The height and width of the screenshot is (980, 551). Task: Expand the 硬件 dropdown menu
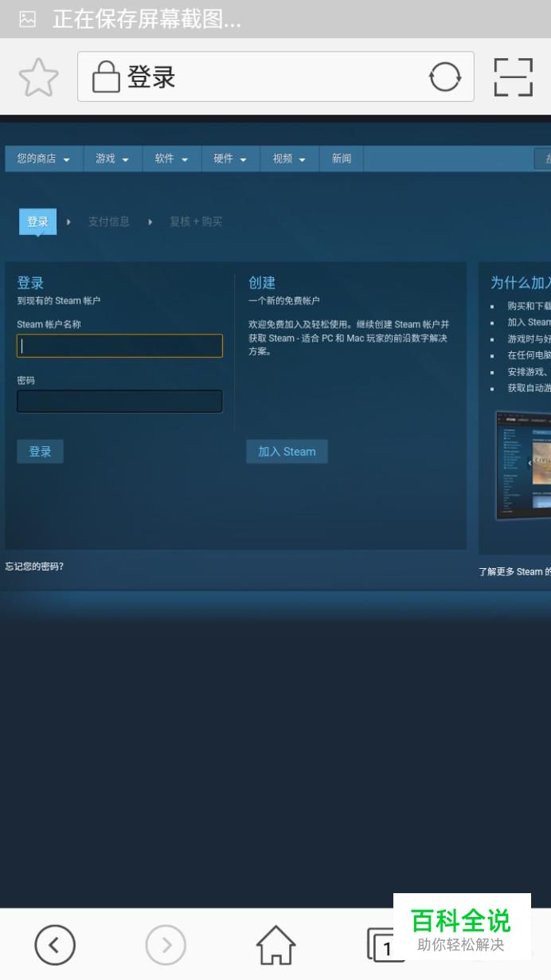click(231, 159)
